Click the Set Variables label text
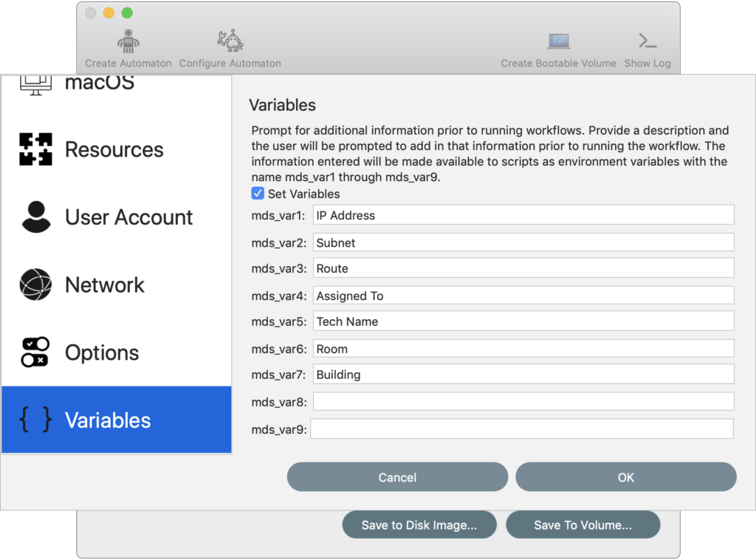The height and width of the screenshot is (560, 756). pos(303,194)
